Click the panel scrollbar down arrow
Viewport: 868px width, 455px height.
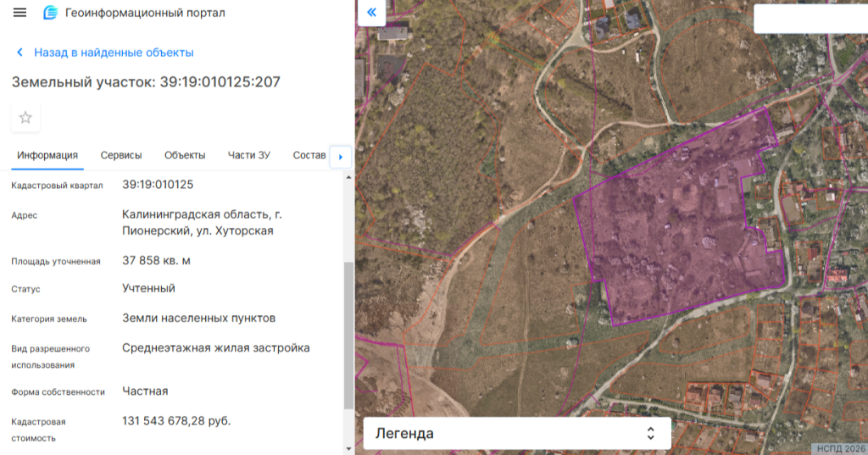pyautogui.click(x=348, y=447)
